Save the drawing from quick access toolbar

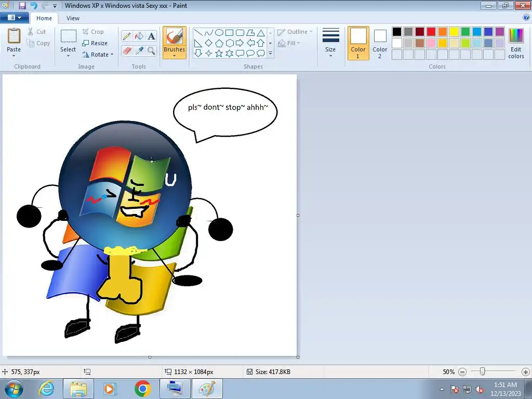coord(22,5)
